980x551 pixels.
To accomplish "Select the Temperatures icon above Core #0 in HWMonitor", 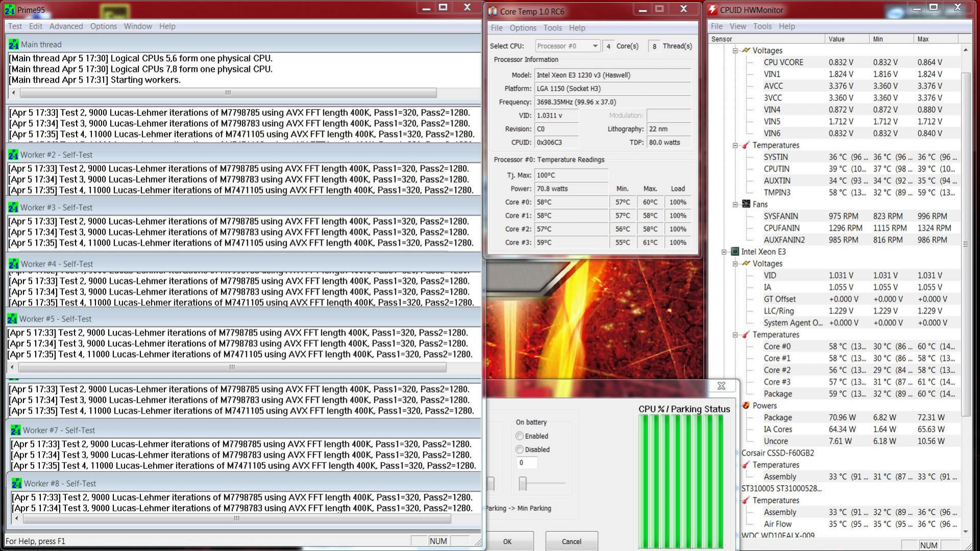I will click(746, 334).
